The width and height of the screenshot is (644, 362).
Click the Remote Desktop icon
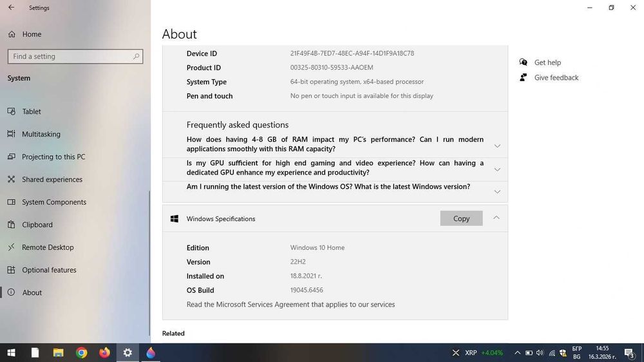point(12,247)
